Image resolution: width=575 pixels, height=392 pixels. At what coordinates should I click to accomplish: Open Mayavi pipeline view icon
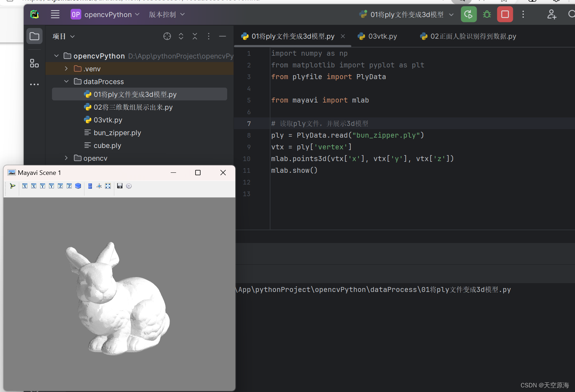[13, 186]
